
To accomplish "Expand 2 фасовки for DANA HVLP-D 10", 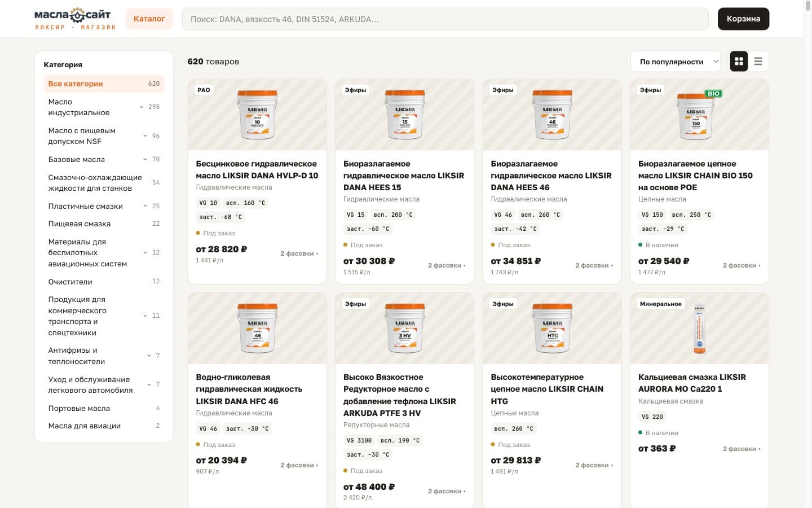I will point(299,253).
